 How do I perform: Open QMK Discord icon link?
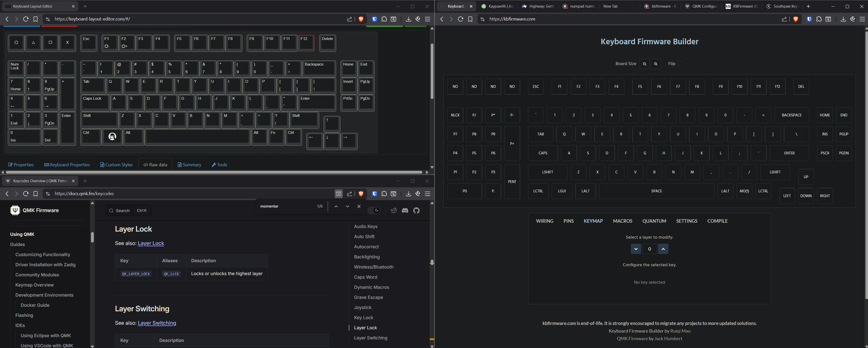point(405,211)
